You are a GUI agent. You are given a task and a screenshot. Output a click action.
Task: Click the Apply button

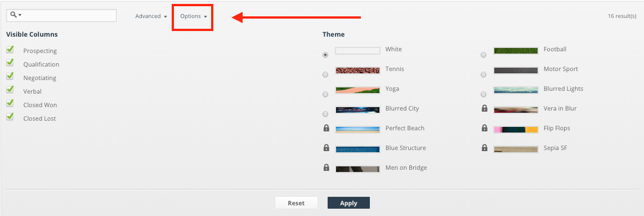[348, 203]
